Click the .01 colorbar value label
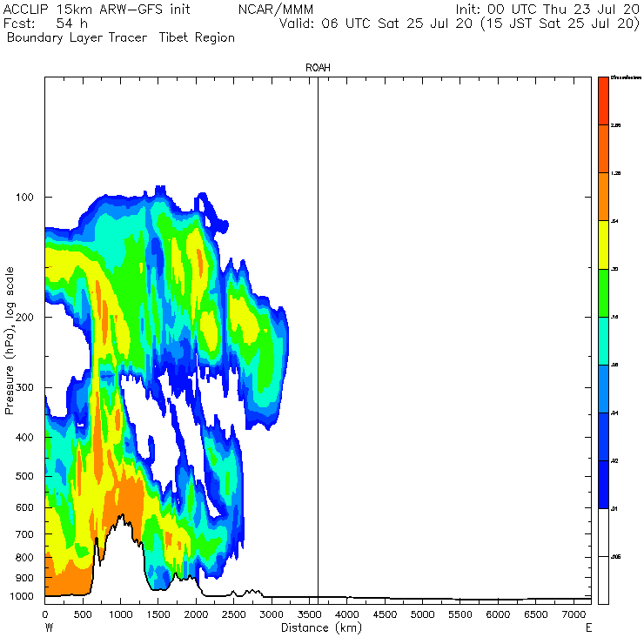 (614, 509)
